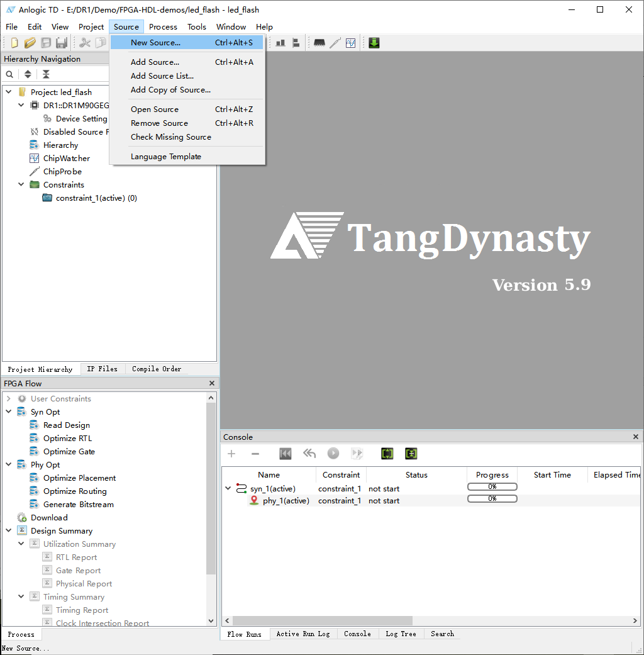Switch to the Active Run Log tab

click(303, 634)
